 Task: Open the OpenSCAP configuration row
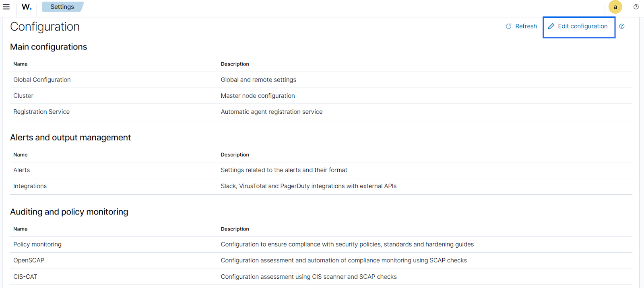pyautogui.click(x=29, y=261)
